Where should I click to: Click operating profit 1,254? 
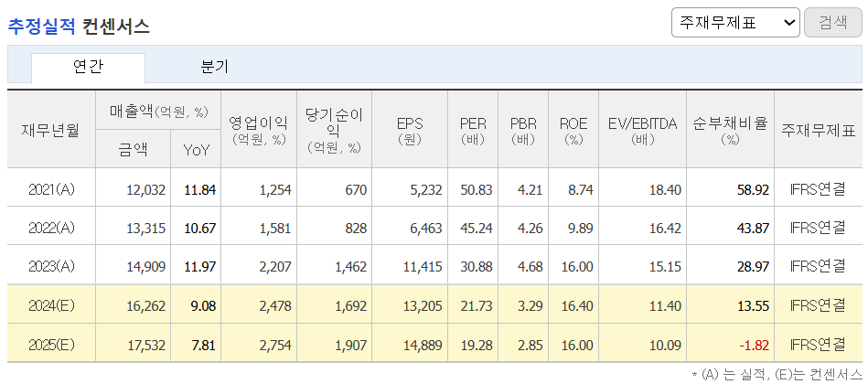coord(274,190)
